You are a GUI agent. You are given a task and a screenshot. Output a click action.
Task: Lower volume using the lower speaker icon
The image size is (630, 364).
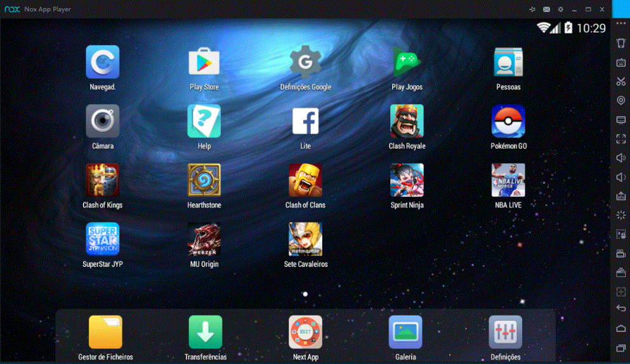click(620, 177)
